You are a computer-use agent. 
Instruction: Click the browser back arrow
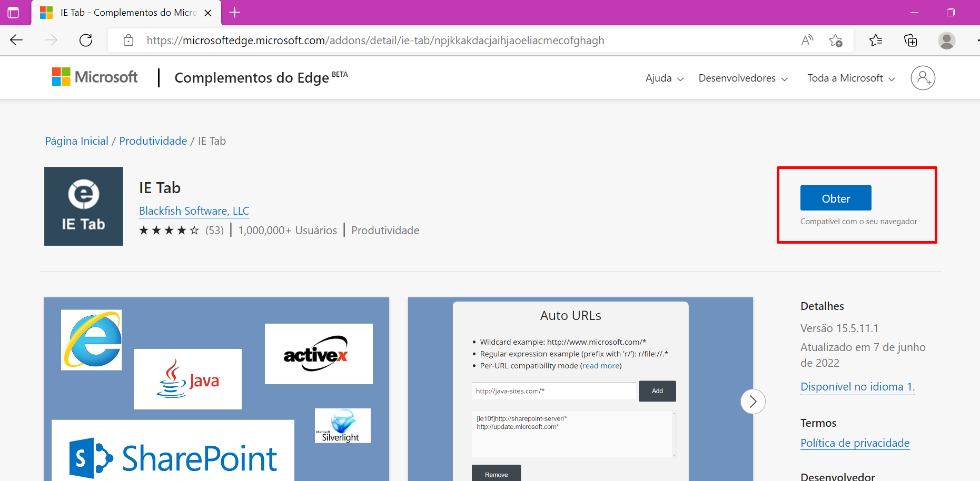pos(16,40)
